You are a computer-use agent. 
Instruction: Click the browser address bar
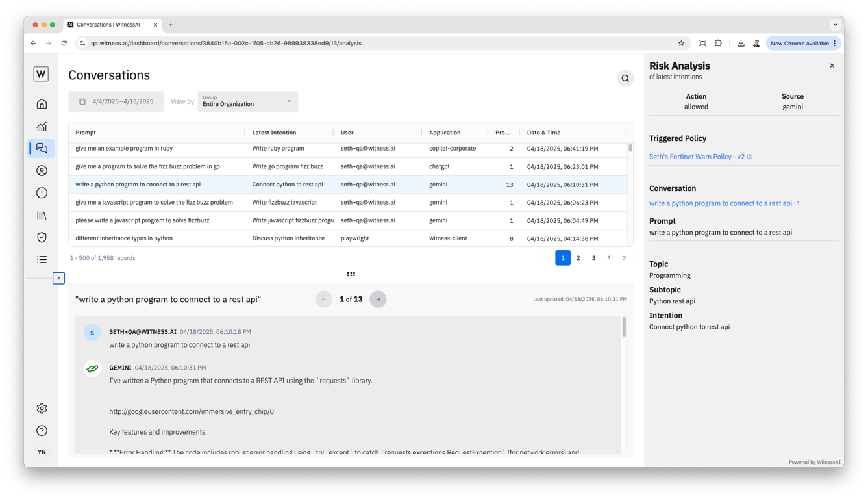tap(383, 44)
